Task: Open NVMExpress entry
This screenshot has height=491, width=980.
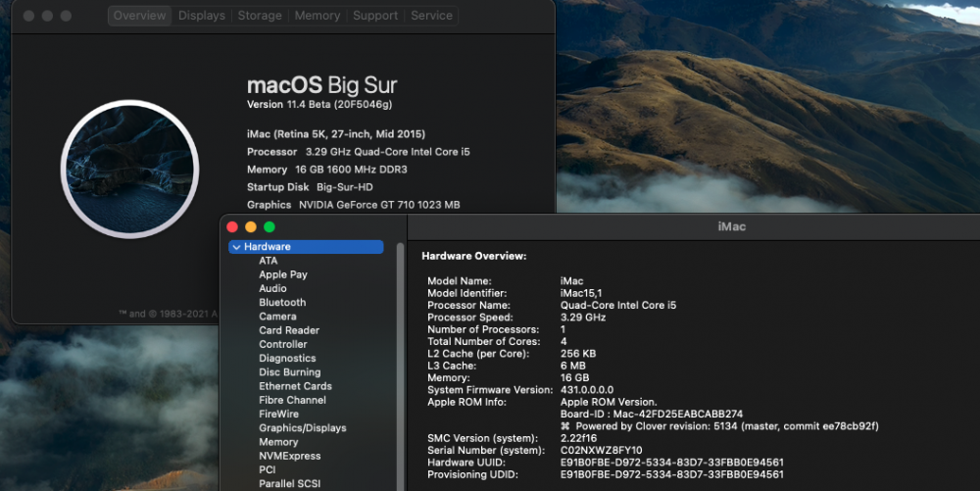Action: (290, 456)
